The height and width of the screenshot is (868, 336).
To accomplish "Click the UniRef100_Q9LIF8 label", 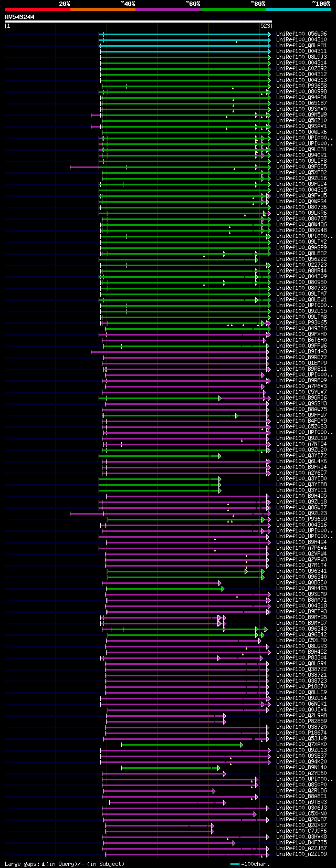I will pyautogui.click(x=301, y=161).
